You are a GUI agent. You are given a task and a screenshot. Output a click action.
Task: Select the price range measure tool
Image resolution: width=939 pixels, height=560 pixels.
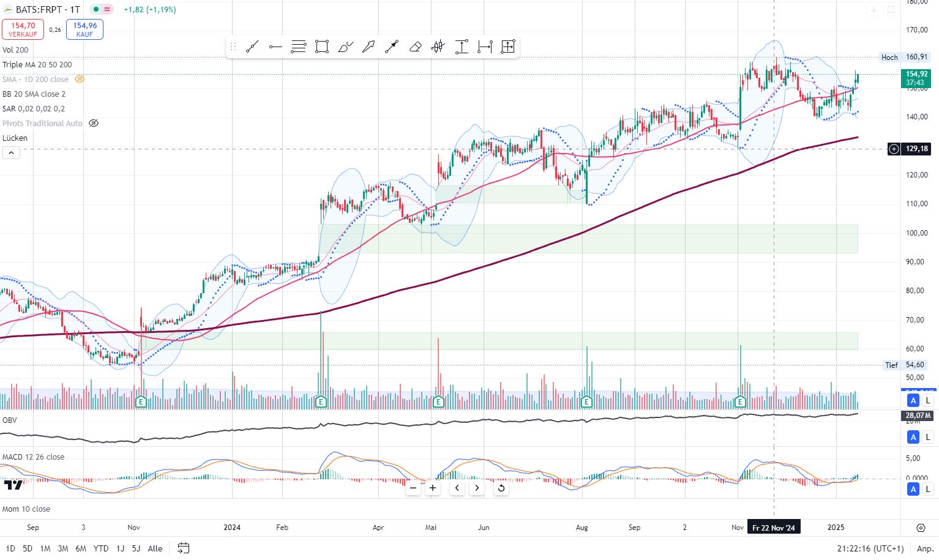click(x=462, y=47)
